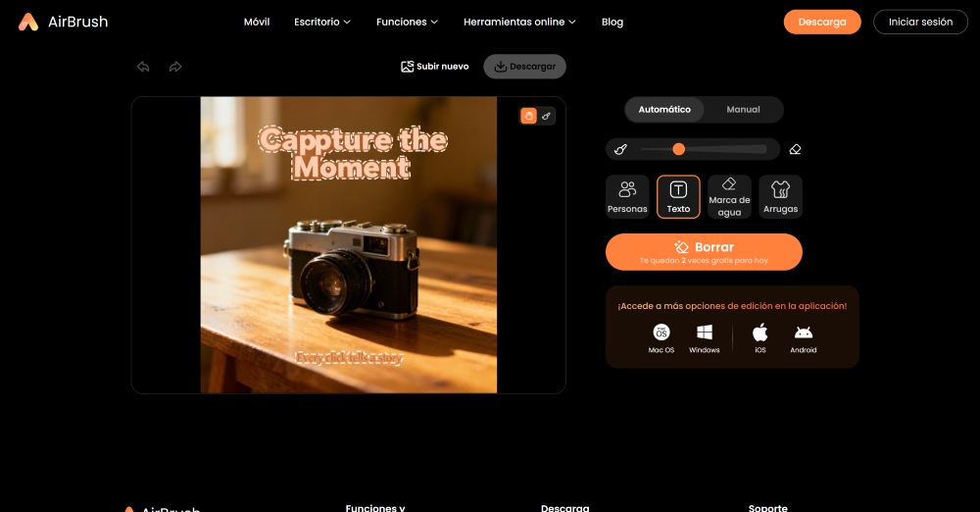
Task: Open the Herramientas online dropdown
Action: 519,22
